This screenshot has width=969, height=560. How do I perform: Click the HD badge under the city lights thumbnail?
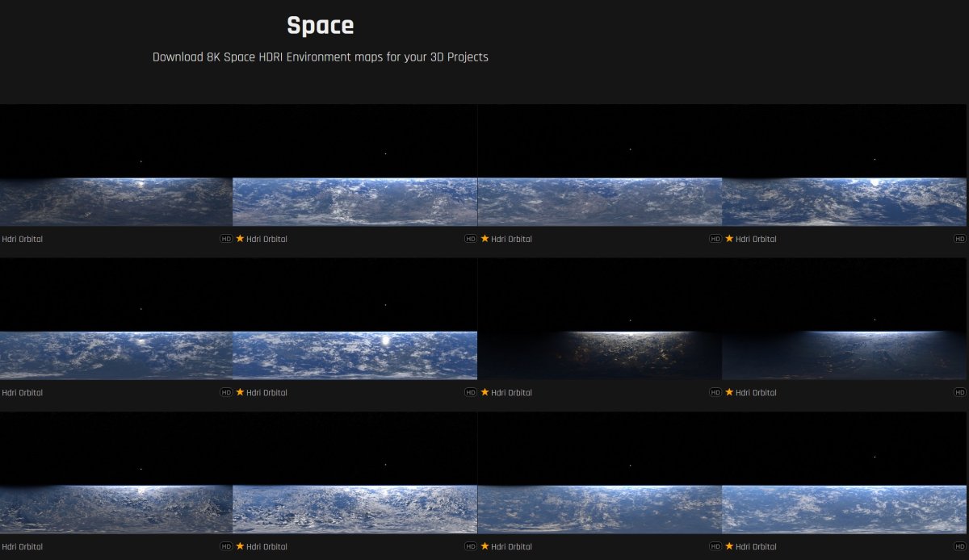pos(715,393)
